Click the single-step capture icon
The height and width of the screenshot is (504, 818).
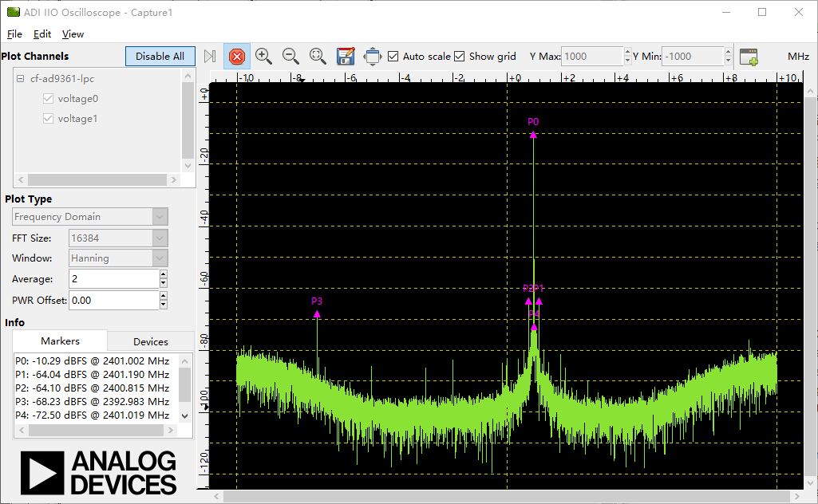(x=210, y=57)
